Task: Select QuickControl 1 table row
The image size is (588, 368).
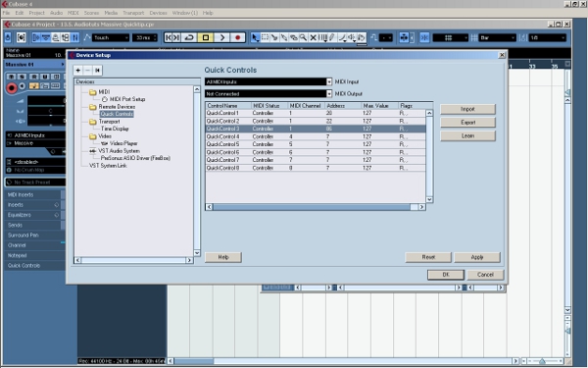Action: pos(316,113)
